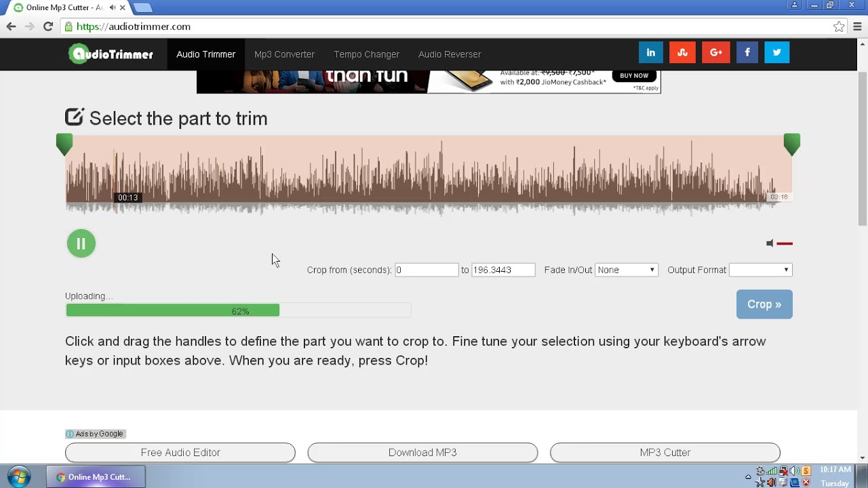Adjust the red volume slider
This screenshot has height=488, width=868.
[785, 243]
